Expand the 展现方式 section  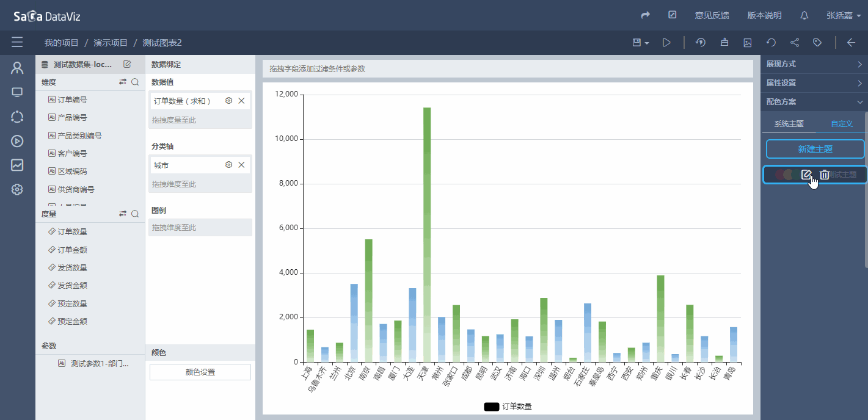coord(814,64)
